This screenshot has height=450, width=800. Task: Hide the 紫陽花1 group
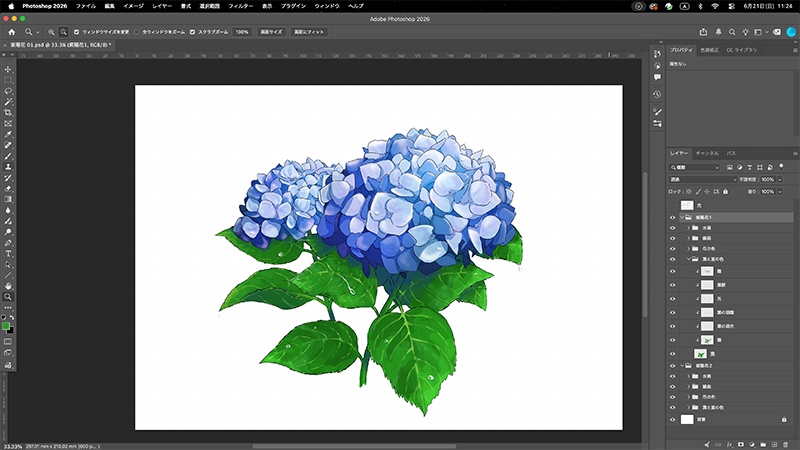point(672,217)
